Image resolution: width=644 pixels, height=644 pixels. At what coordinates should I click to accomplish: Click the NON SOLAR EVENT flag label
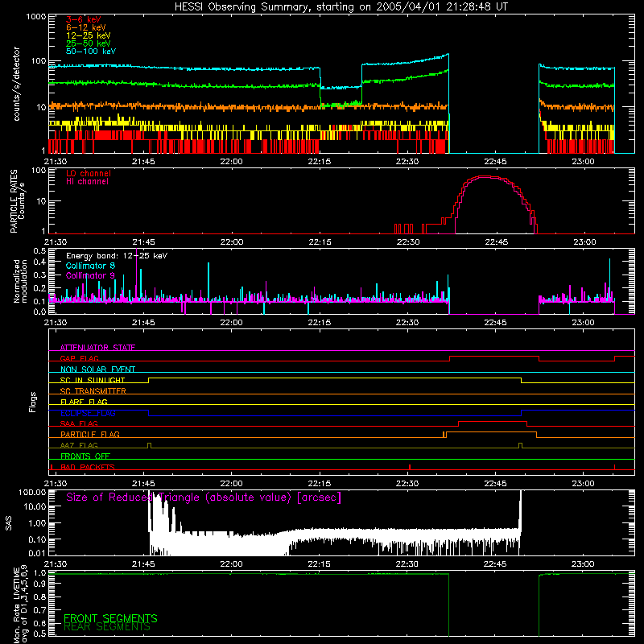97,369
